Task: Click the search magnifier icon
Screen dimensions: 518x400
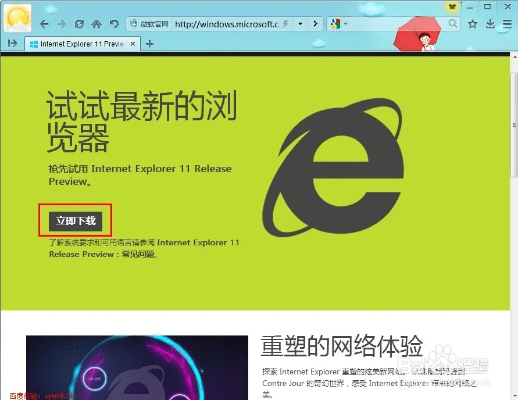Action: pyautogui.click(x=453, y=23)
